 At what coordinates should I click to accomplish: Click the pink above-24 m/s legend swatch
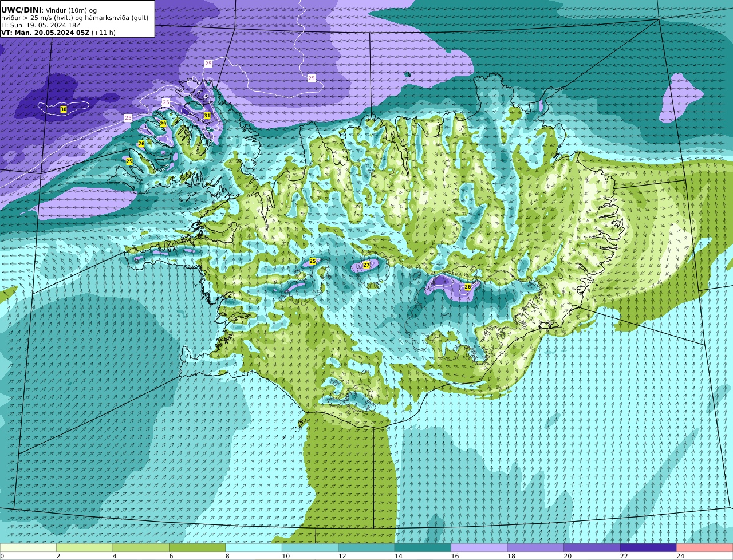[x=705, y=548]
